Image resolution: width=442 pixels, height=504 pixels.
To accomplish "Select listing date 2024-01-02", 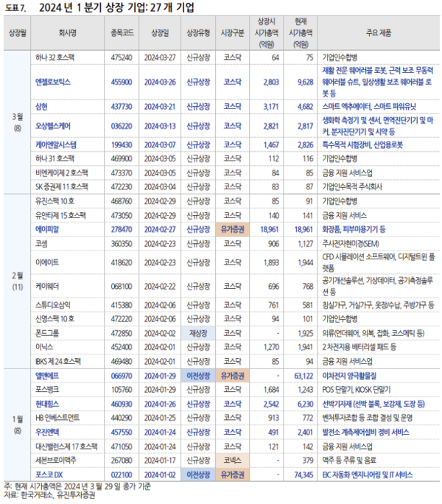I will click(x=160, y=475).
